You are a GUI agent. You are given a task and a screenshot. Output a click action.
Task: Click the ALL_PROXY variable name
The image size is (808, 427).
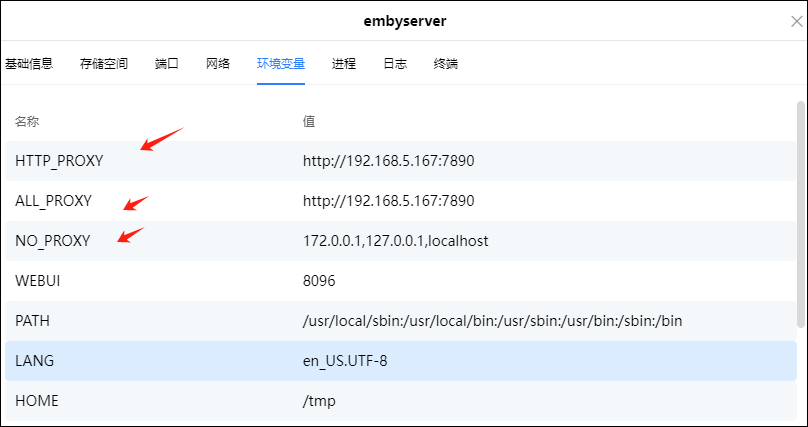(x=53, y=201)
